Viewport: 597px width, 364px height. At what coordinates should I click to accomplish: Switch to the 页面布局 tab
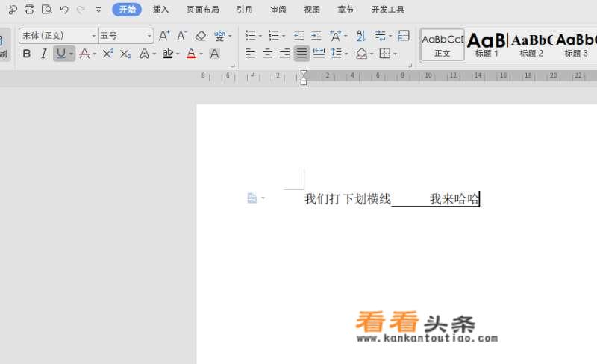click(203, 10)
